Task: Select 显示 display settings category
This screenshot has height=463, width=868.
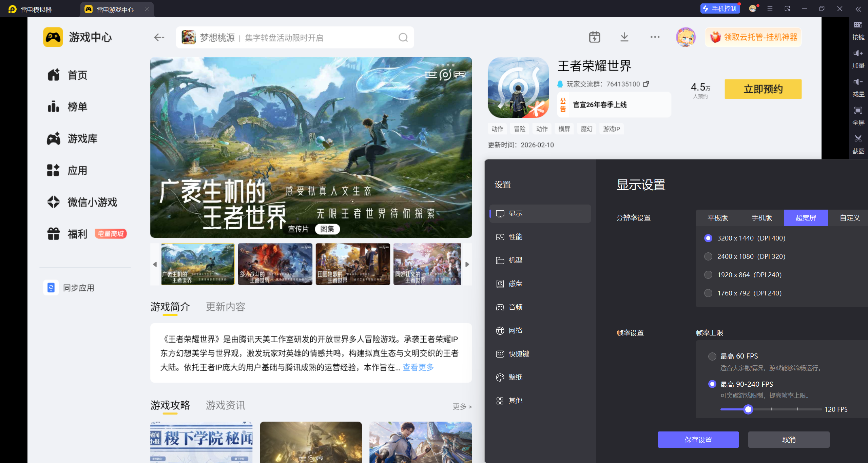Action: (x=540, y=213)
